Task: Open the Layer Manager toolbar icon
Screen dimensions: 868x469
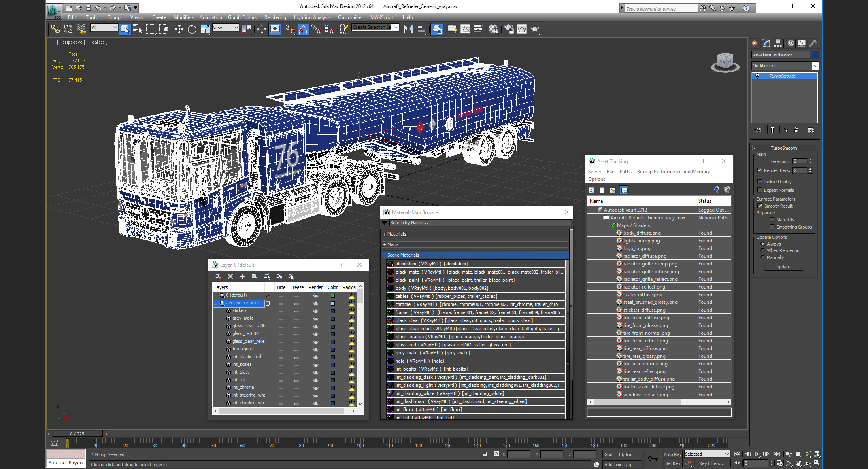Action: pos(437,29)
